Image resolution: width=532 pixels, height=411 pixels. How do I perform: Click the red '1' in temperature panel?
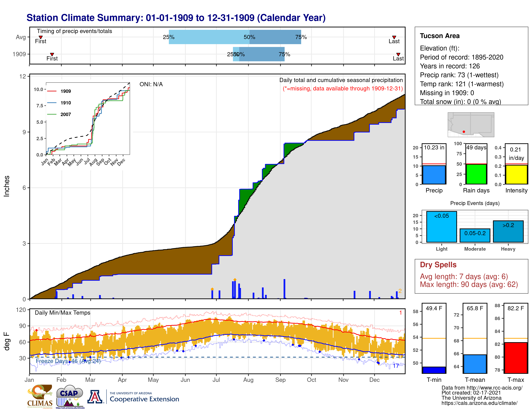400,313
